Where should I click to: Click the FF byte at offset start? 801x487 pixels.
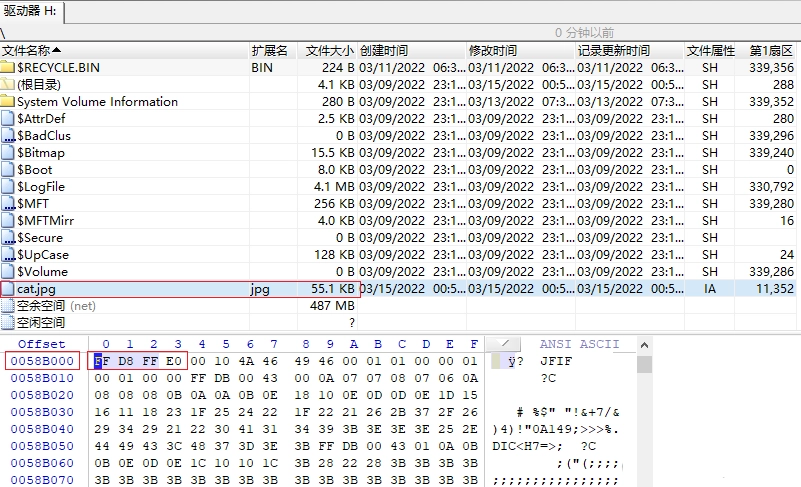pos(102,361)
